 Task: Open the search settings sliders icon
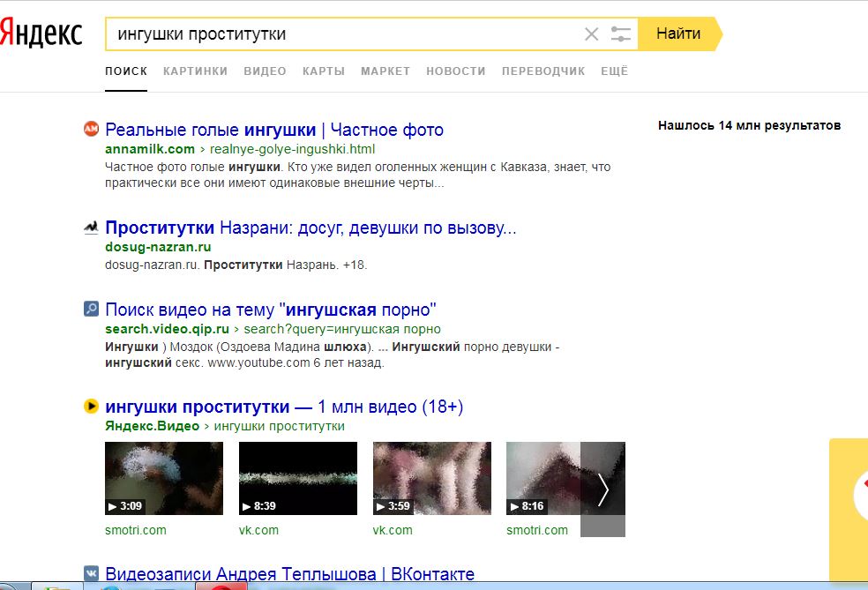click(x=620, y=34)
